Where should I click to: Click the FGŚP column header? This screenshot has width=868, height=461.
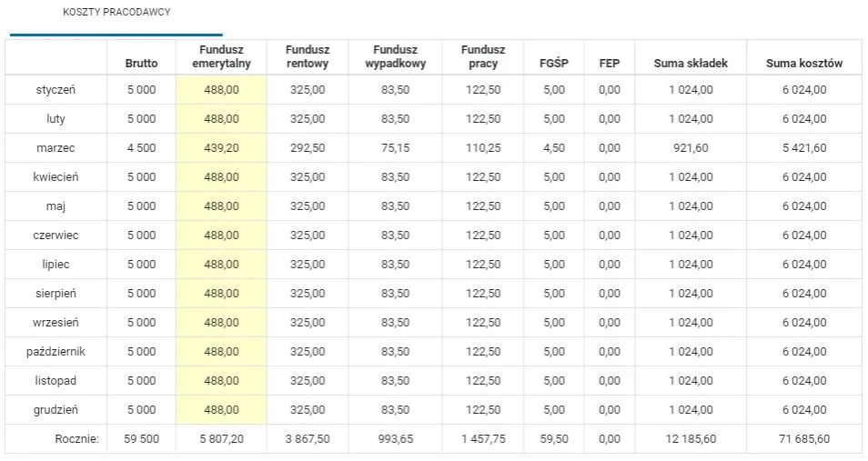click(x=553, y=64)
